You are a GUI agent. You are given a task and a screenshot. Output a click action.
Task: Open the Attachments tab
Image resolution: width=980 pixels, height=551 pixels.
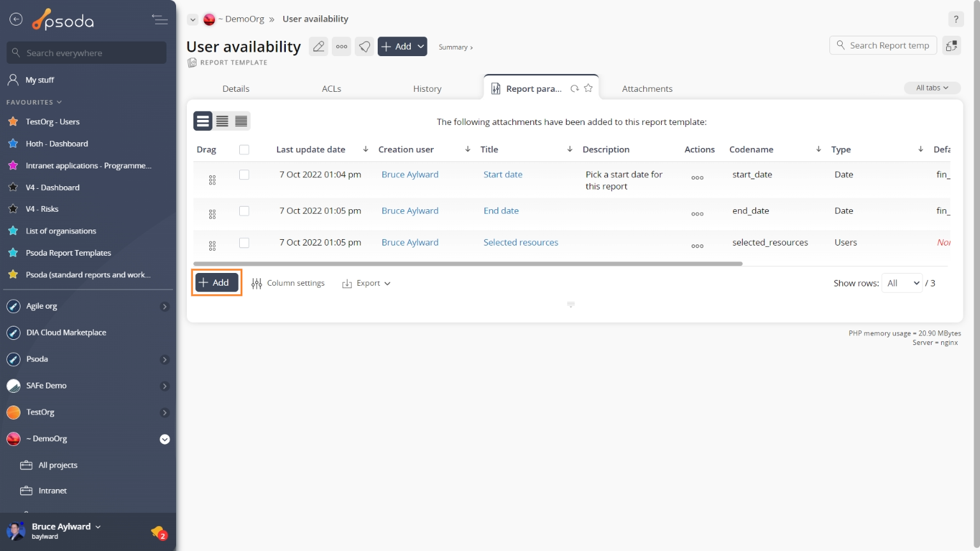point(647,89)
